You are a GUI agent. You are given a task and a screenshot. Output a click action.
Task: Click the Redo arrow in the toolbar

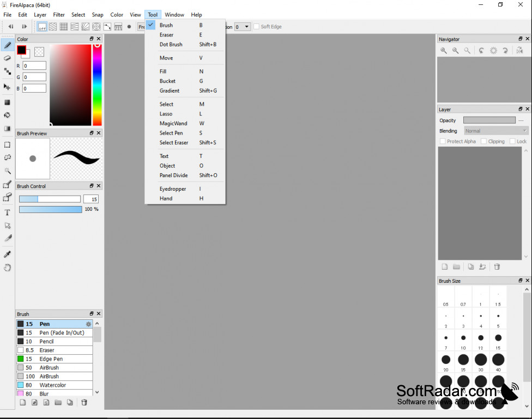coord(24,27)
